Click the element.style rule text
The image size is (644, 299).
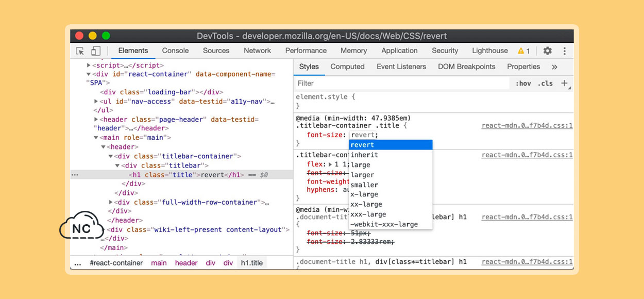coord(326,96)
